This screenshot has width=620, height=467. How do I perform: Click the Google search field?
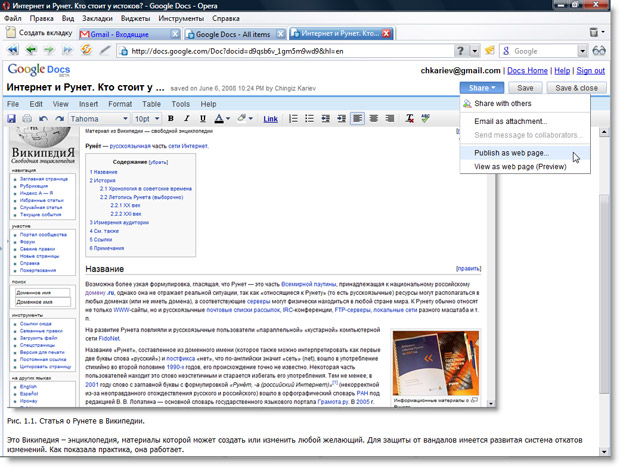coord(544,51)
